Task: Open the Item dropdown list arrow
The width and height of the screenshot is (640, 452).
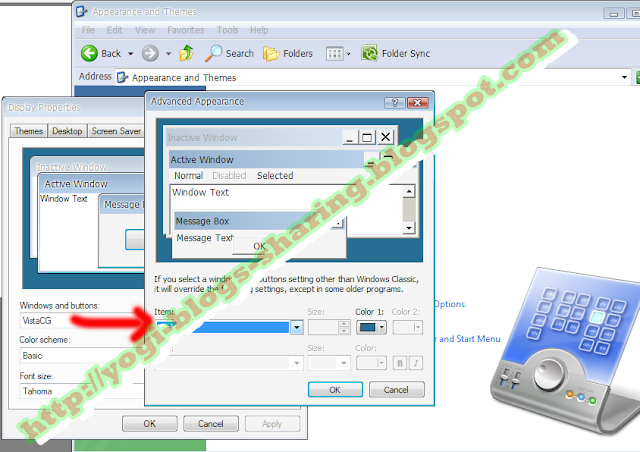Action: 297,327
